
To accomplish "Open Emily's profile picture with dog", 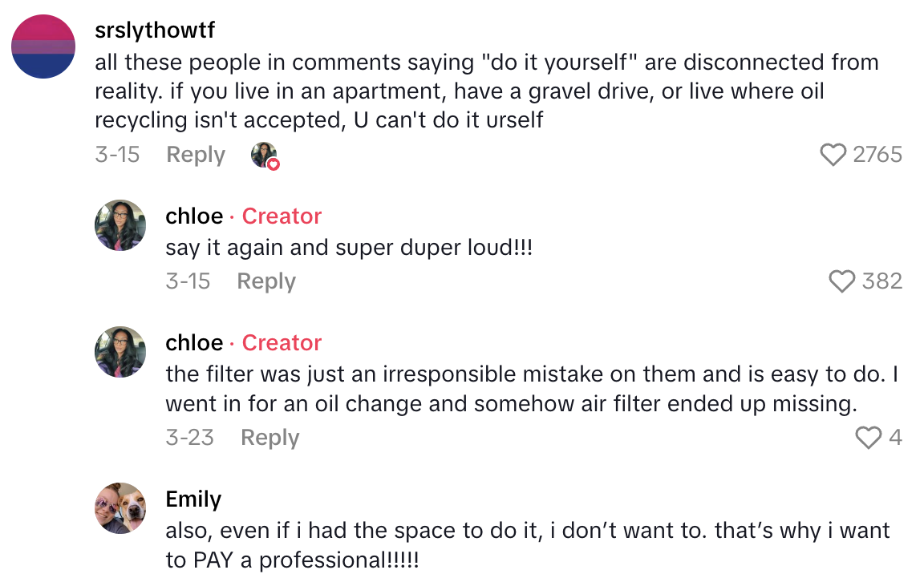I will 120,507.
